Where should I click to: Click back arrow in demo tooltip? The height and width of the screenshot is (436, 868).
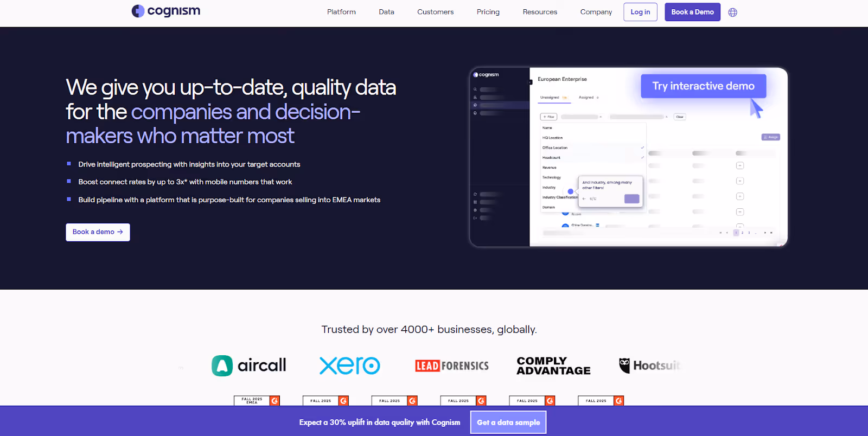(x=584, y=199)
